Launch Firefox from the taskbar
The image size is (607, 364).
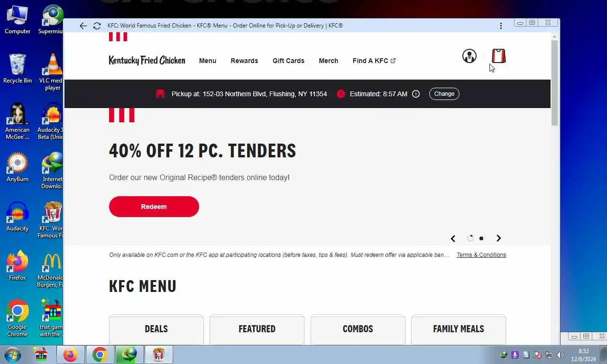click(70, 355)
